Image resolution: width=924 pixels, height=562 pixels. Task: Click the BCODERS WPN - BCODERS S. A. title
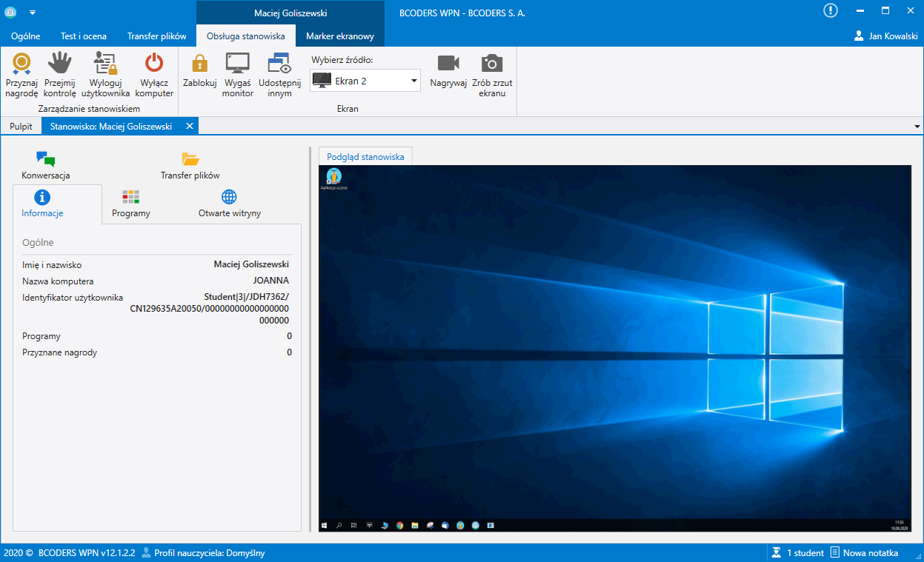click(x=462, y=13)
